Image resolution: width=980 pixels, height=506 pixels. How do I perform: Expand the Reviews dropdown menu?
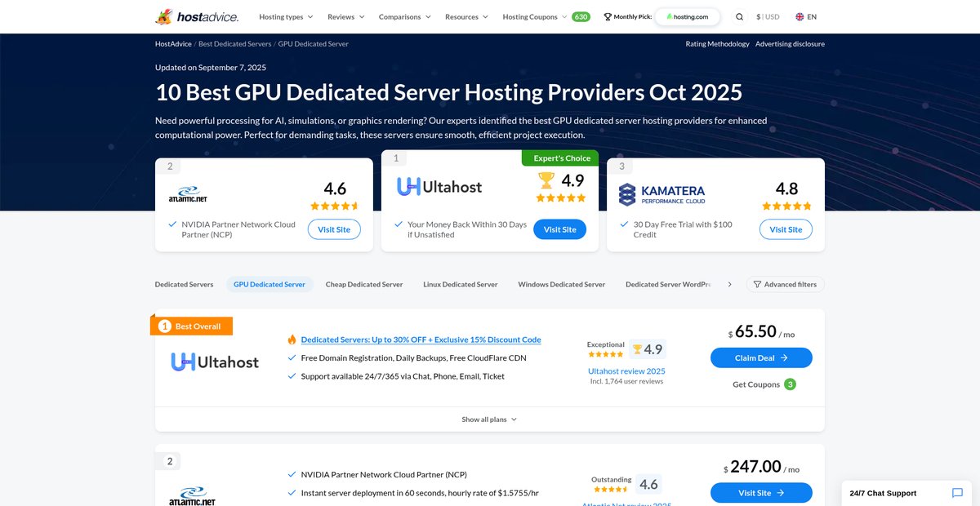[346, 16]
